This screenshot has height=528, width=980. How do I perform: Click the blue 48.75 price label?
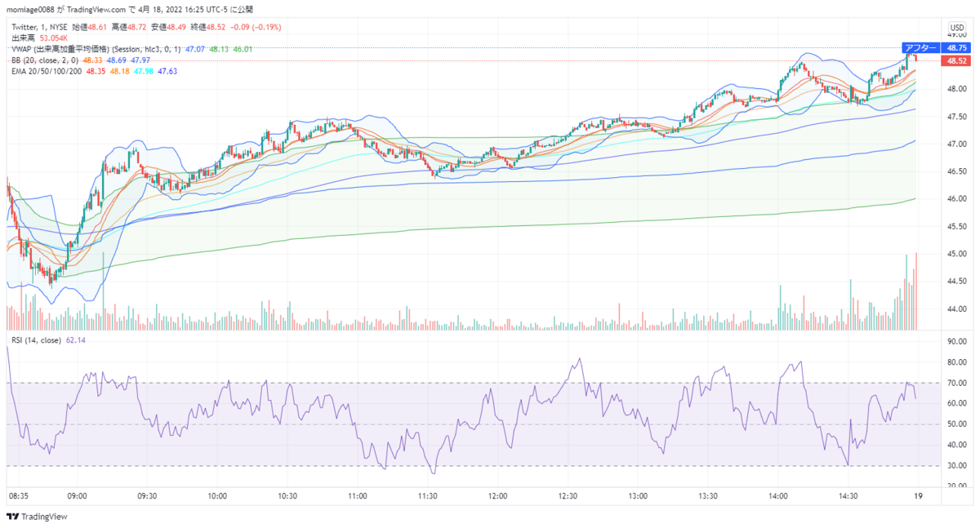(x=956, y=48)
